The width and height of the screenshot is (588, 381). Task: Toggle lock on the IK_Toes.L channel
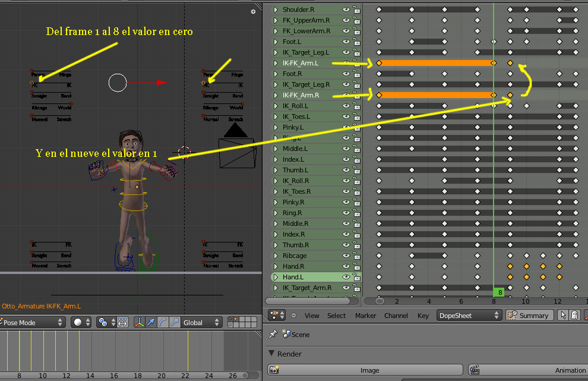pos(356,116)
